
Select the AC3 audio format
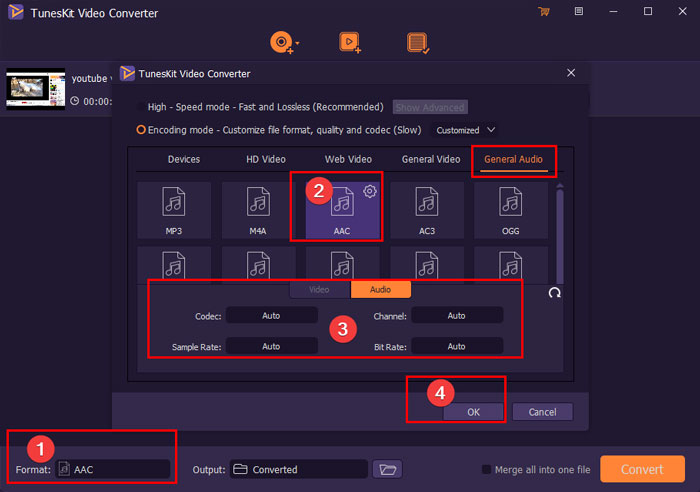pos(427,210)
